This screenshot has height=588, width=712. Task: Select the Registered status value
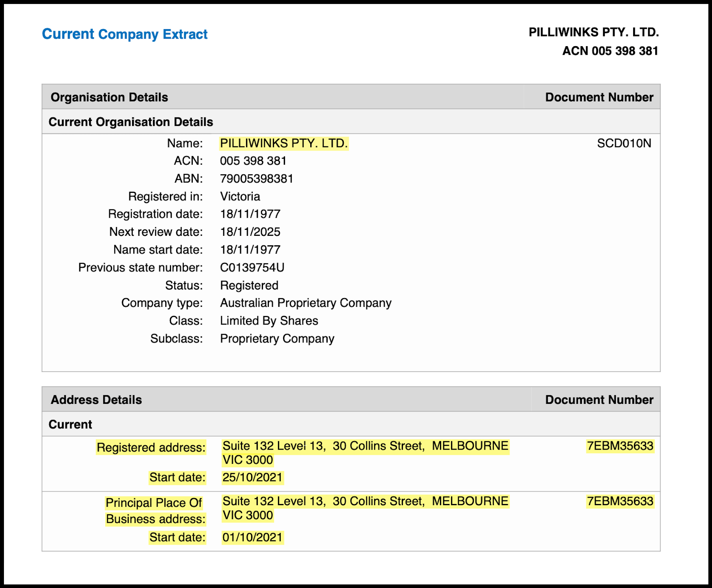249,285
